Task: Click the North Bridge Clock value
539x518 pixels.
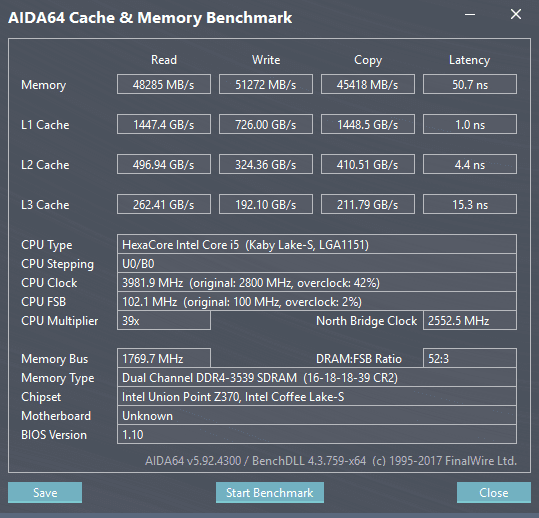Action: pyautogui.click(x=470, y=320)
